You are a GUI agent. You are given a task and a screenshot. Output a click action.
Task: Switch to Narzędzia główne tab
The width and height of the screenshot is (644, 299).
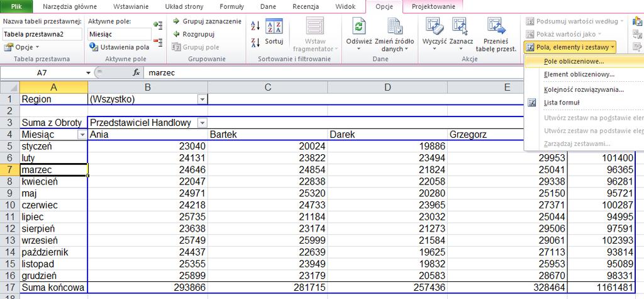coord(69,6)
